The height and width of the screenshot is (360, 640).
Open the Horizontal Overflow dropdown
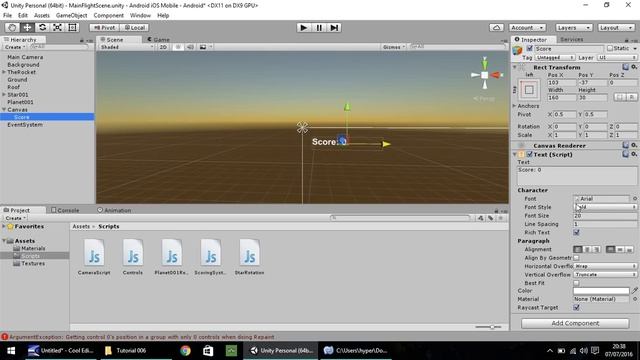pyautogui.click(x=605, y=266)
